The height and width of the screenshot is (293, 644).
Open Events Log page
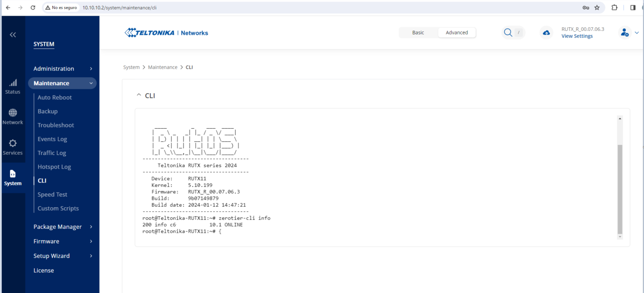click(52, 139)
